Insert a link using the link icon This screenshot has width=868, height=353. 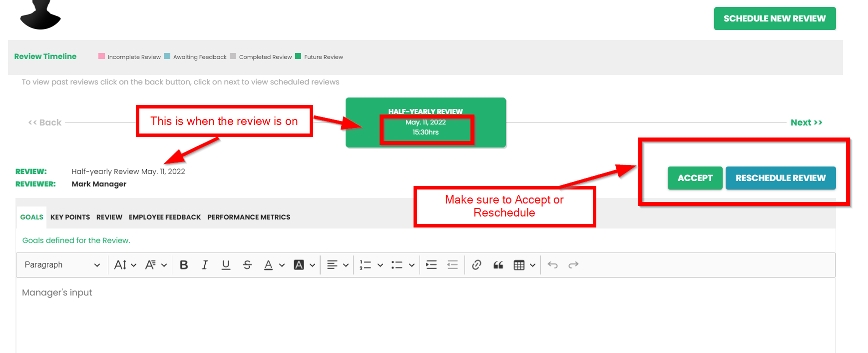click(x=476, y=265)
